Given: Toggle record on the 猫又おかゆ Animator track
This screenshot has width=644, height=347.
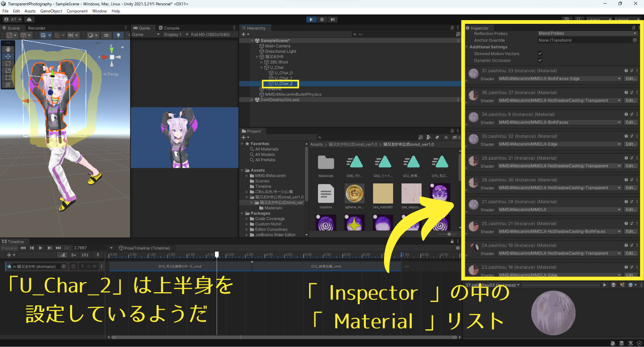Looking at the screenshot, I should coord(73,266).
